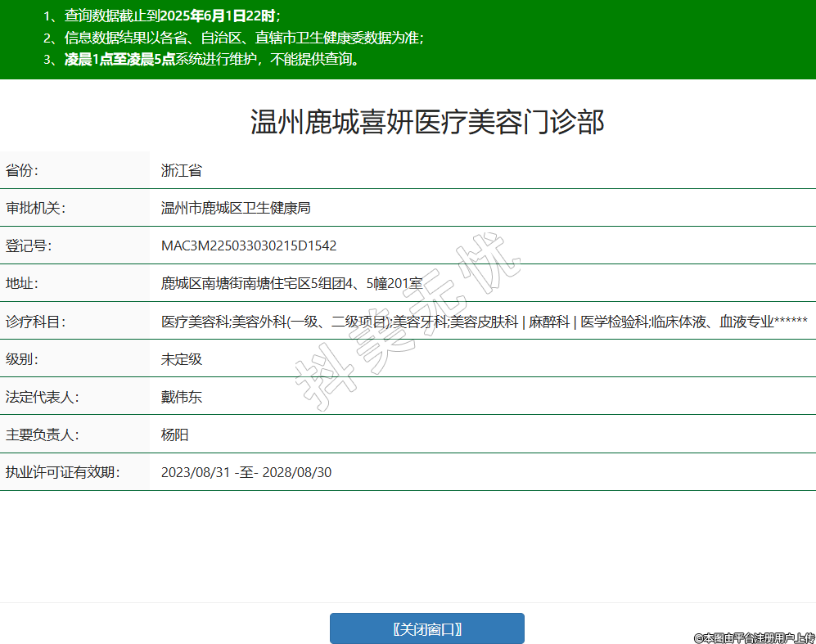Screen dimensions: 816x644
Task: Click the 执业许可证有效期 label
Action: (x=62, y=472)
